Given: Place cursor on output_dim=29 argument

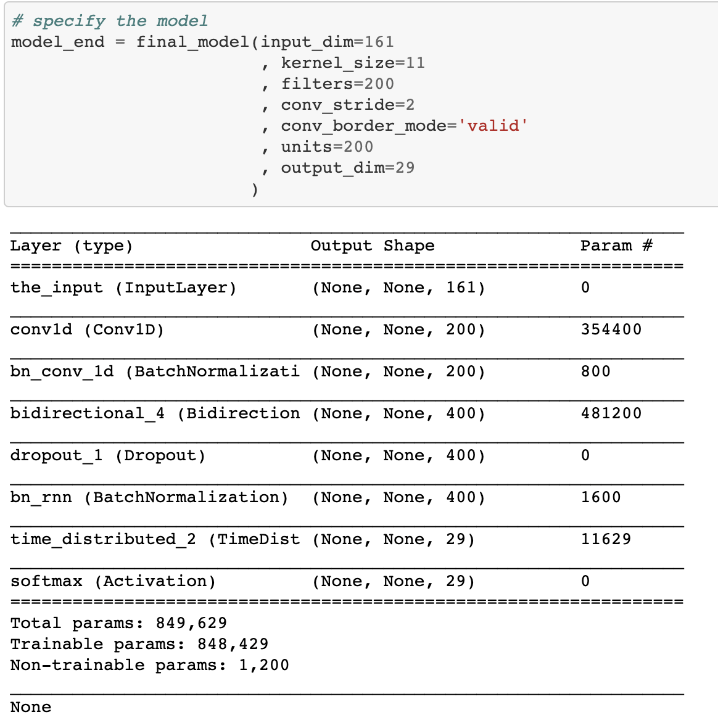Looking at the screenshot, I should pos(347,168).
